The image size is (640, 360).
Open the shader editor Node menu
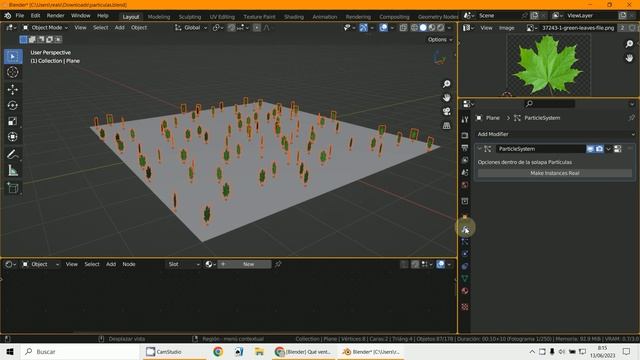tap(129, 264)
